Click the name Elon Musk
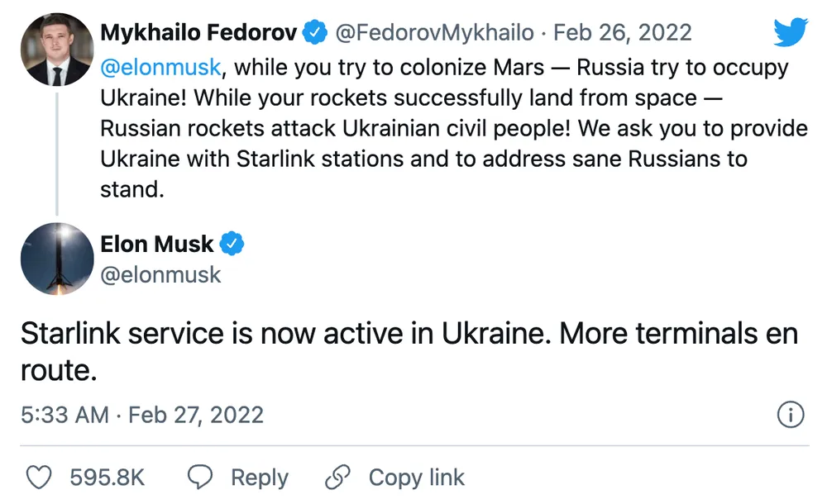Screen dimensions: 827x504 (x=156, y=243)
